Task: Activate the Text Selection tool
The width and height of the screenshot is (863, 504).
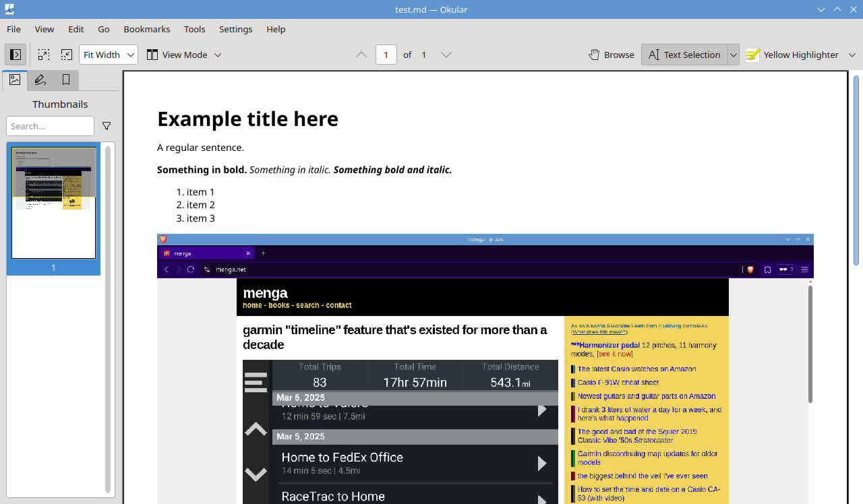Action: tap(684, 55)
